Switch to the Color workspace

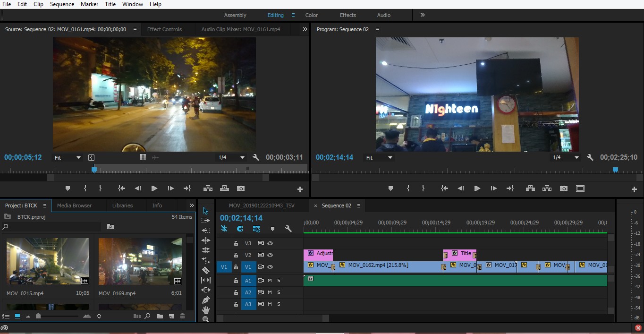pyautogui.click(x=312, y=15)
